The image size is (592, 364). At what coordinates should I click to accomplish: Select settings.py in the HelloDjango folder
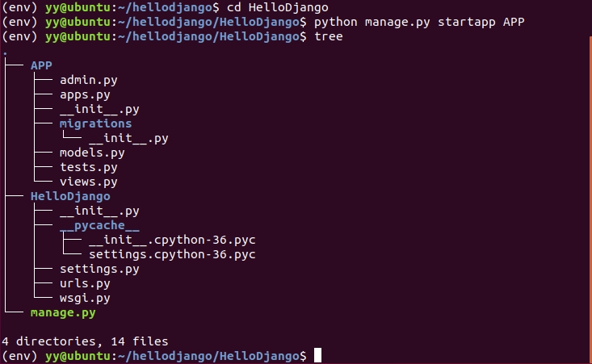point(99,269)
